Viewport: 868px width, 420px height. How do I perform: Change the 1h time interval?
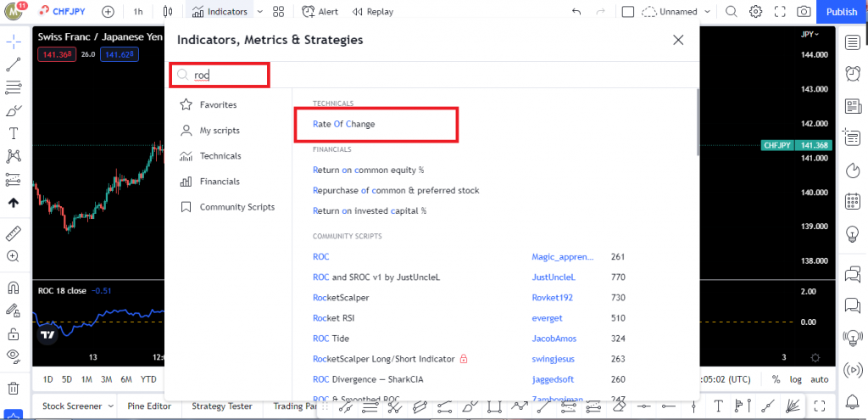point(138,12)
